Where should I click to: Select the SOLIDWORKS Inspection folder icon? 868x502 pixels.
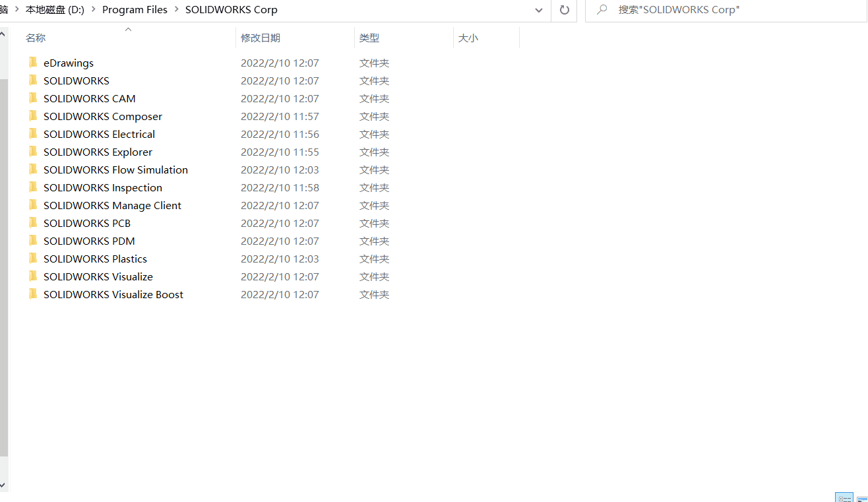click(33, 187)
